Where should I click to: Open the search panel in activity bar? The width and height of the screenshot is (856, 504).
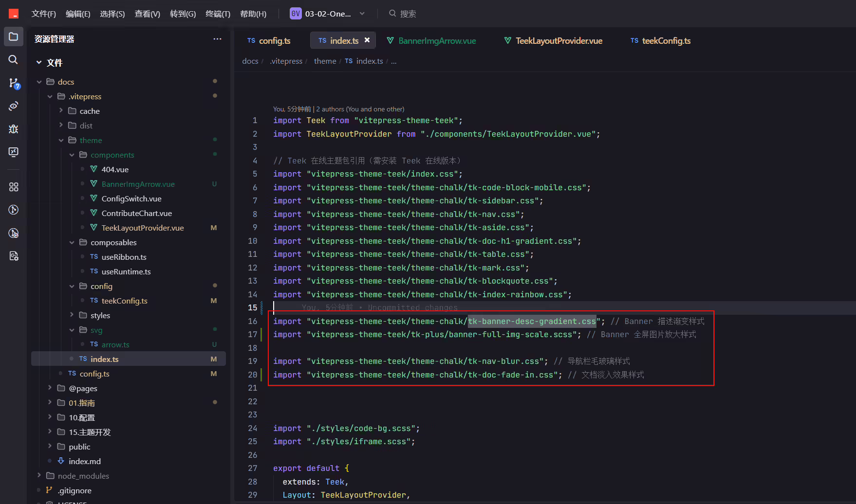[x=14, y=60]
